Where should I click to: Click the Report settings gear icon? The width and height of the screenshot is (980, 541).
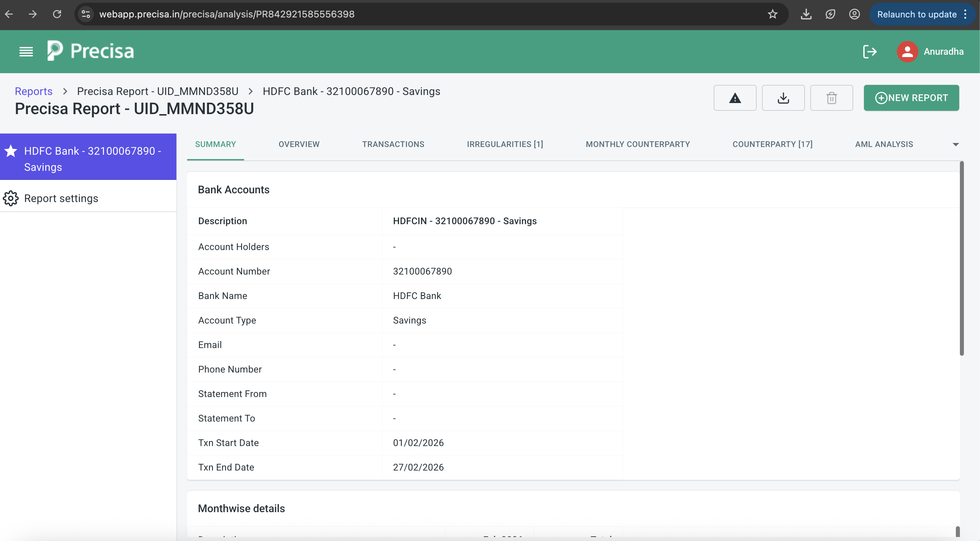click(11, 198)
